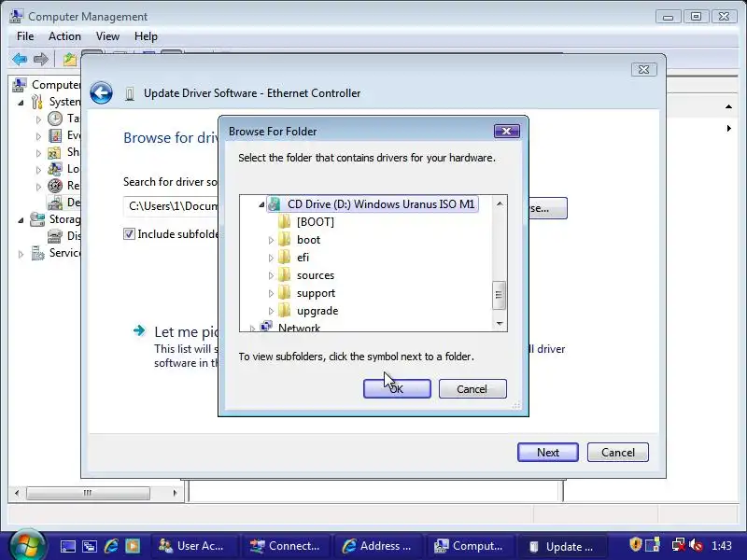The width and height of the screenshot is (747, 560).
Task: Toggle the Include subfolders checkbox
Action: [x=129, y=234]
